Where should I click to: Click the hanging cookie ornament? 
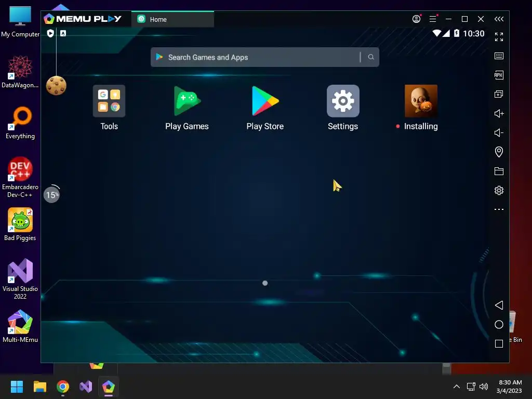56,86
